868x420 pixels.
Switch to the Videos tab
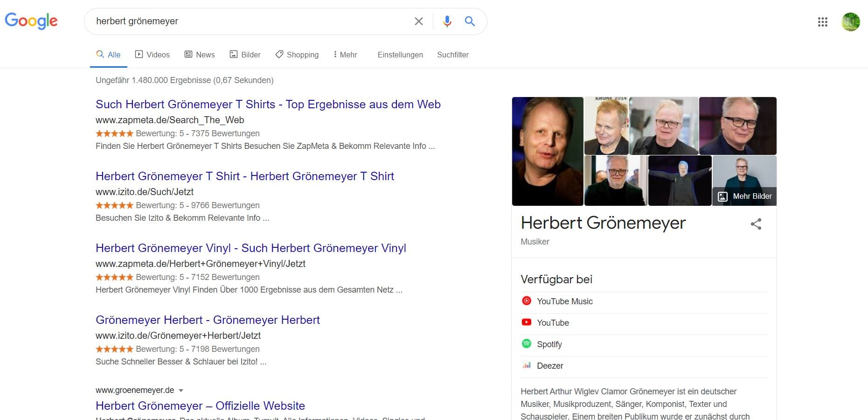pyautogui.click(x=152, y=55)
